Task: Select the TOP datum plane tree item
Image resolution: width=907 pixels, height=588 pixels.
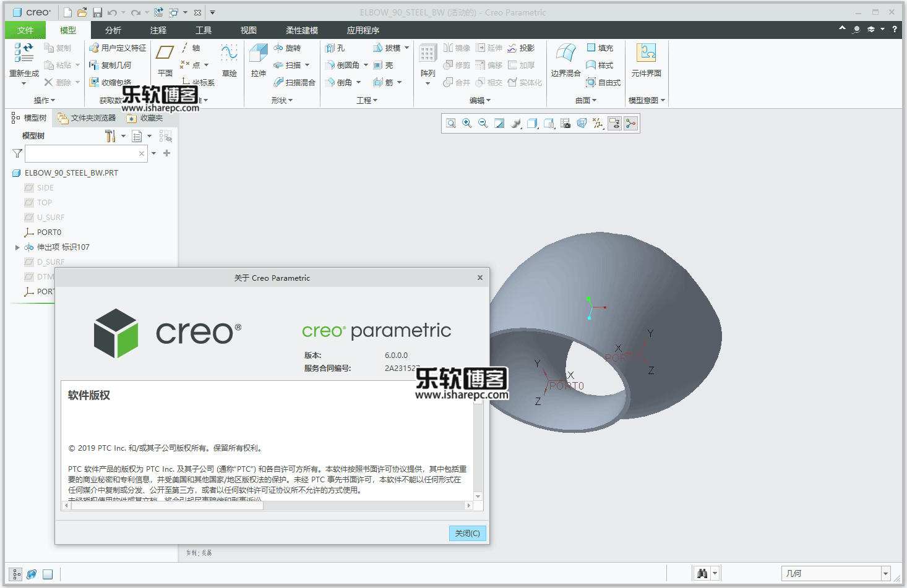Action: (x=38, y=203)
